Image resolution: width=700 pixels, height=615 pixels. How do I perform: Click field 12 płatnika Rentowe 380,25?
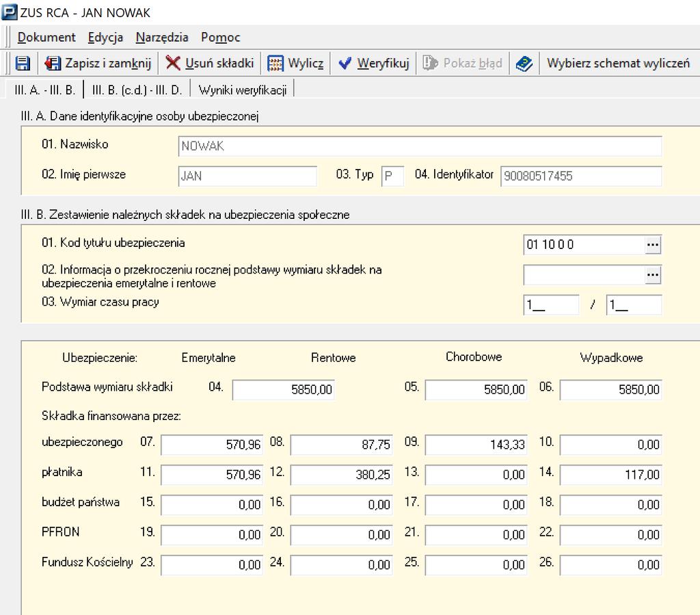(x=341, y=474)
